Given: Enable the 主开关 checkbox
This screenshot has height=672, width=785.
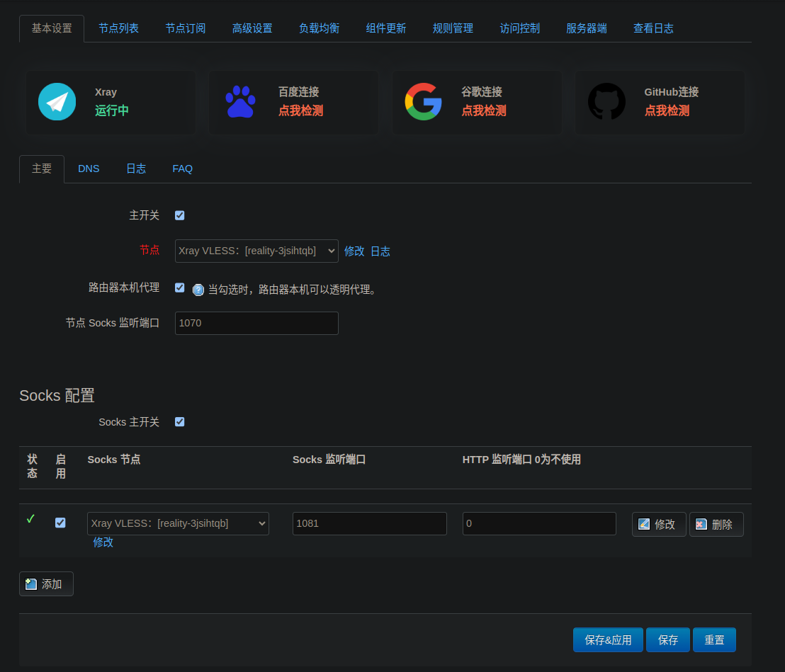Looking at the screenshot, I should pyautogui.click(x=179, y=215).
